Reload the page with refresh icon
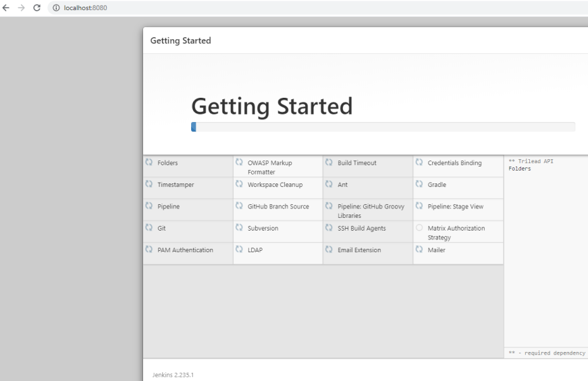 36,7
